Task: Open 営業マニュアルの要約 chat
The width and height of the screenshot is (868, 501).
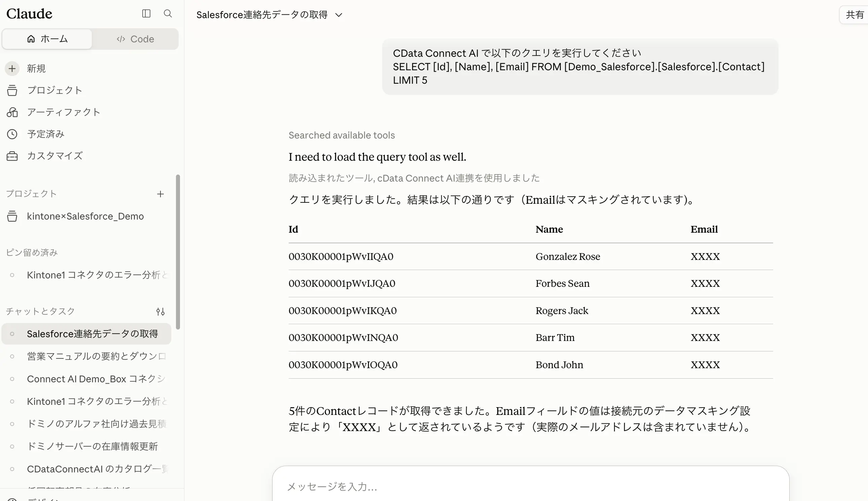Action: click(x=86, y=356)
